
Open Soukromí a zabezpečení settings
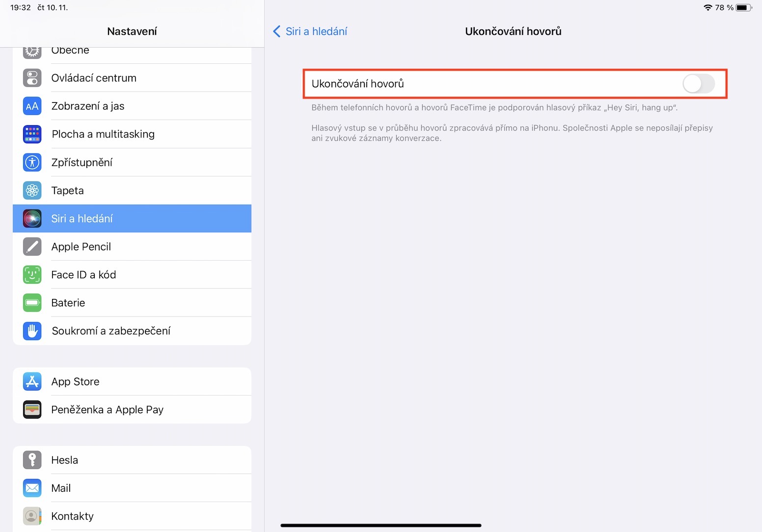[x=111, y=331]
